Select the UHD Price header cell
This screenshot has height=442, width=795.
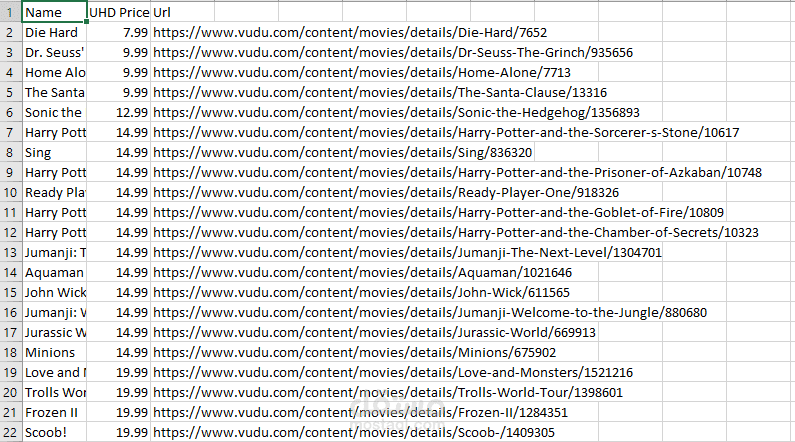click(x=119, y=12)
